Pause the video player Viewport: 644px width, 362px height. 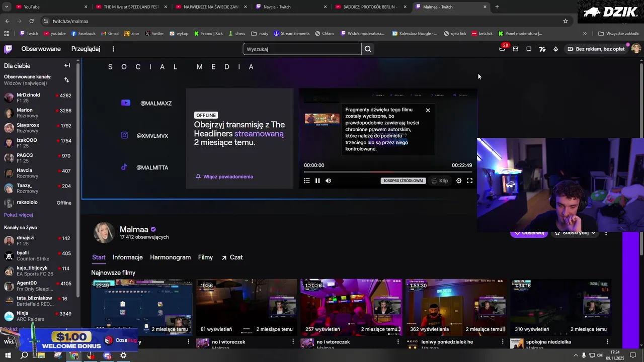(317, 180)
